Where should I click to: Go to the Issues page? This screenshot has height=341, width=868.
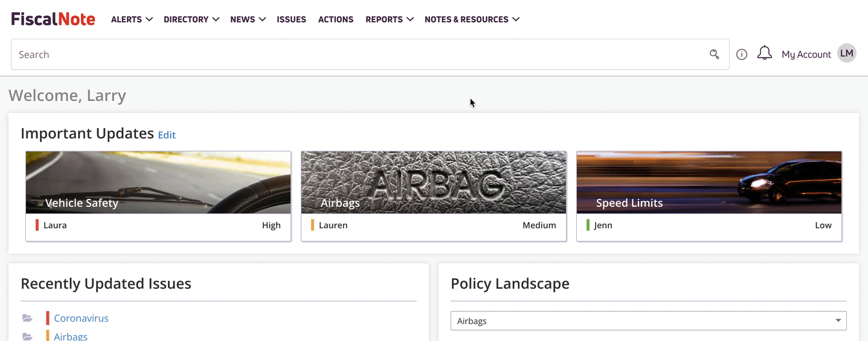tap(291, 19)
